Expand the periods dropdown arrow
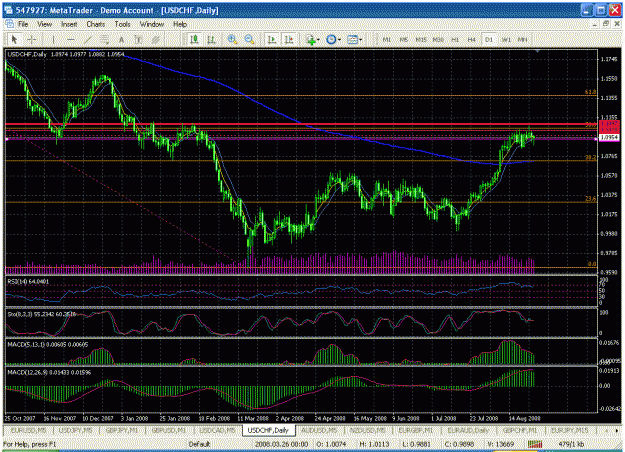This screenshot has height=452, width=625. coord(339,39)
